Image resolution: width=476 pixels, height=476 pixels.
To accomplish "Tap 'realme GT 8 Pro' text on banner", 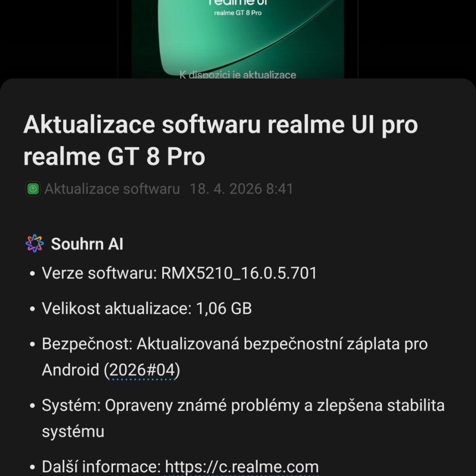I will (238, 13).
